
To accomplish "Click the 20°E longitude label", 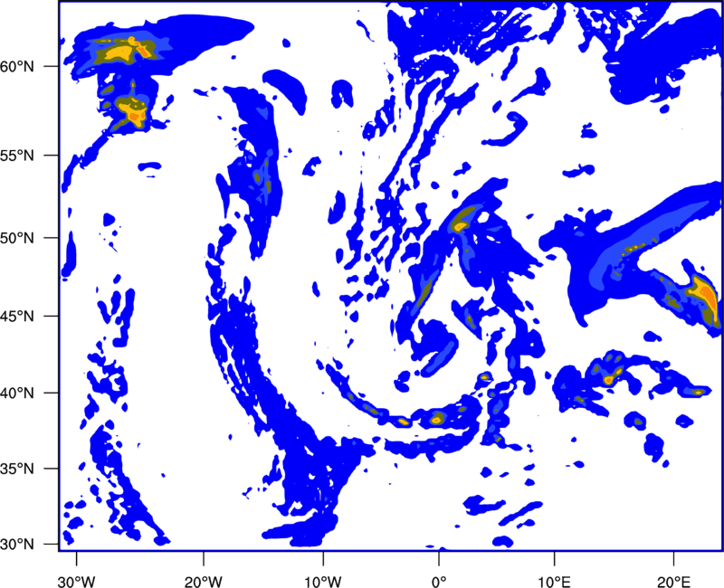I will coord(673,582).
